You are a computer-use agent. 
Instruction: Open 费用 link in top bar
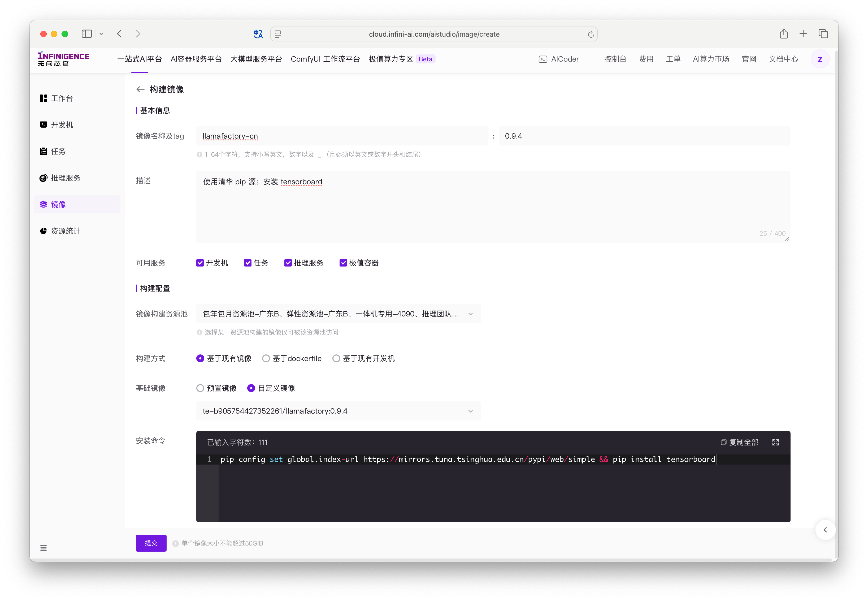pyautogui.click(x=646, y=59)
